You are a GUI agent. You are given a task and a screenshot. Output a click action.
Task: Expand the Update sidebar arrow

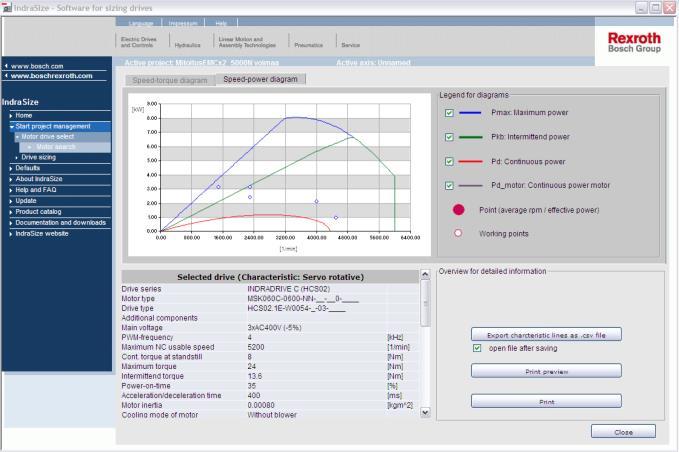(x=11, y=201)
